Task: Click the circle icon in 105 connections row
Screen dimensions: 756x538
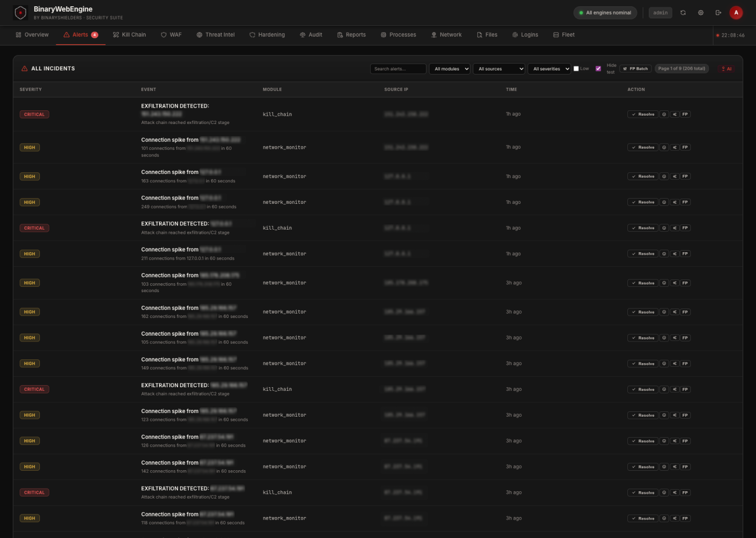Action: 664,338
